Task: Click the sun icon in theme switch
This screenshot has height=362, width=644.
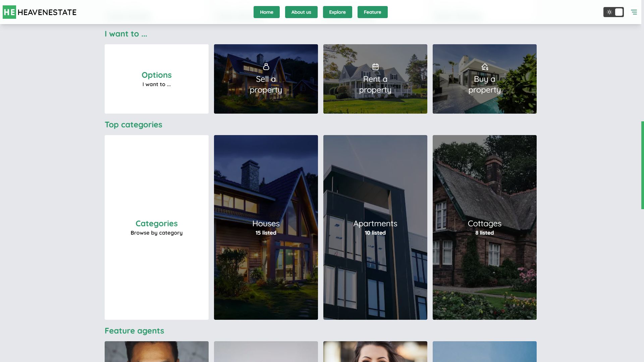Action: [609, 12]
